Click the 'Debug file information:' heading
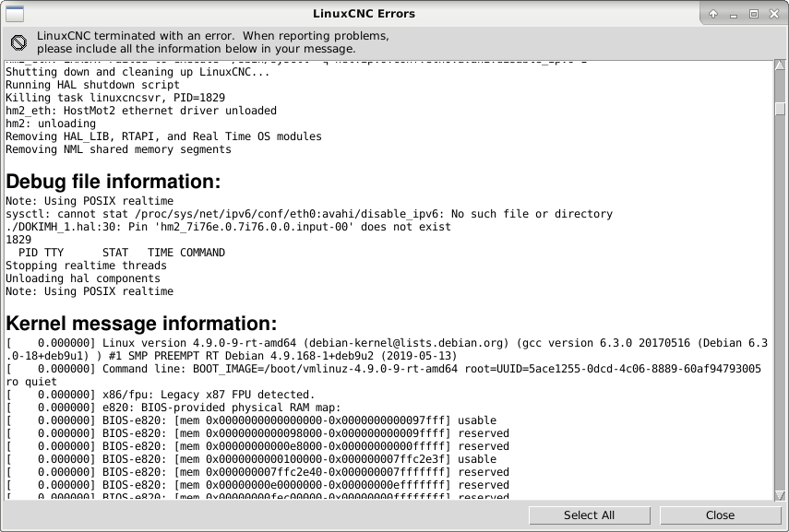789x532 pixels. [114, 182]
